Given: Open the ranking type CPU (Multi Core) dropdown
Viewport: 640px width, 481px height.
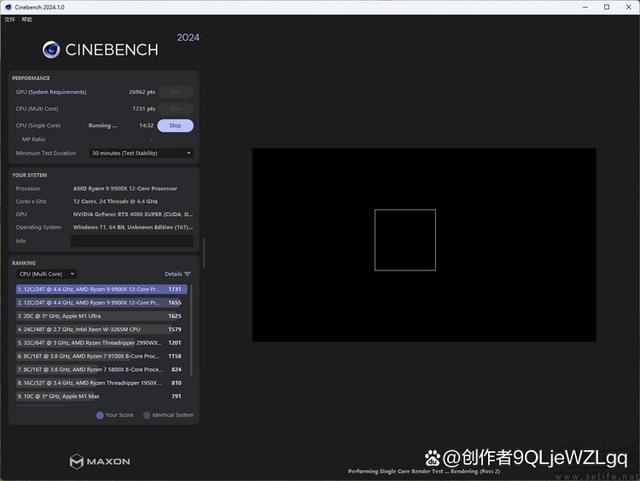Looking at the screenshot, I should (x=47, y=274).
